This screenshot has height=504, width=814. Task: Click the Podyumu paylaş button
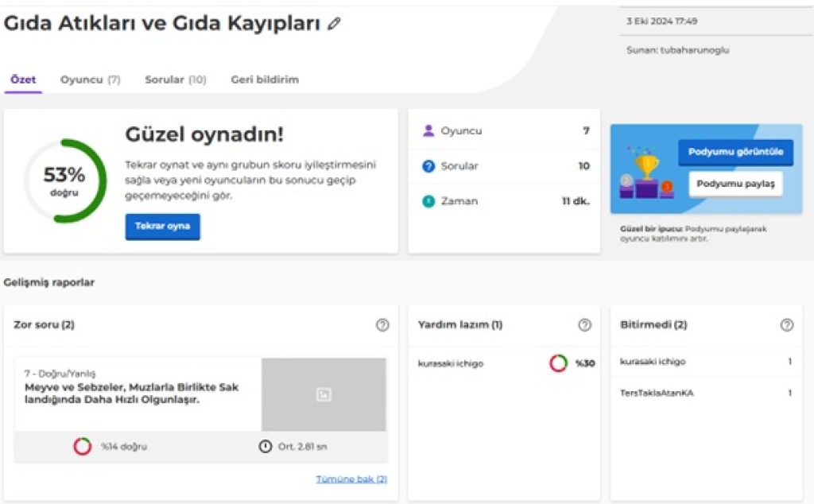click(735, 184)
